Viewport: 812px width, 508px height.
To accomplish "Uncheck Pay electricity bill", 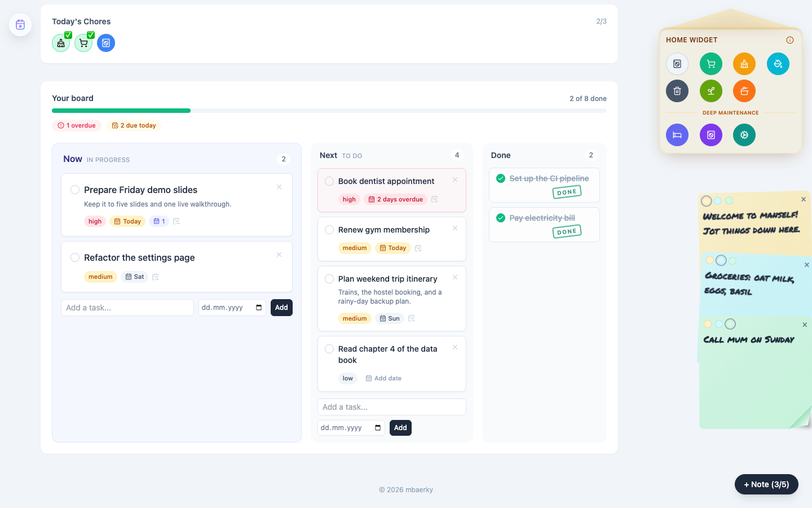I will pyautogui.click(x=501, y=218).
